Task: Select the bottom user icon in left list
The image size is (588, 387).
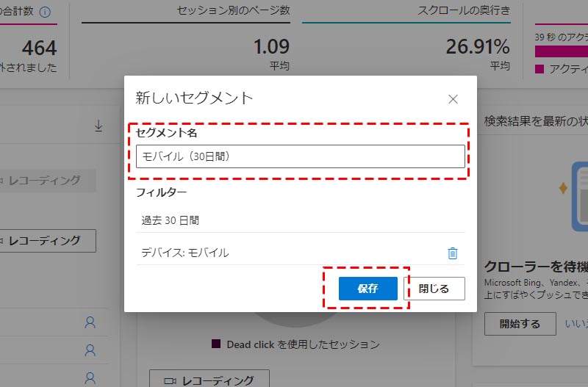Action: point(90,378)
